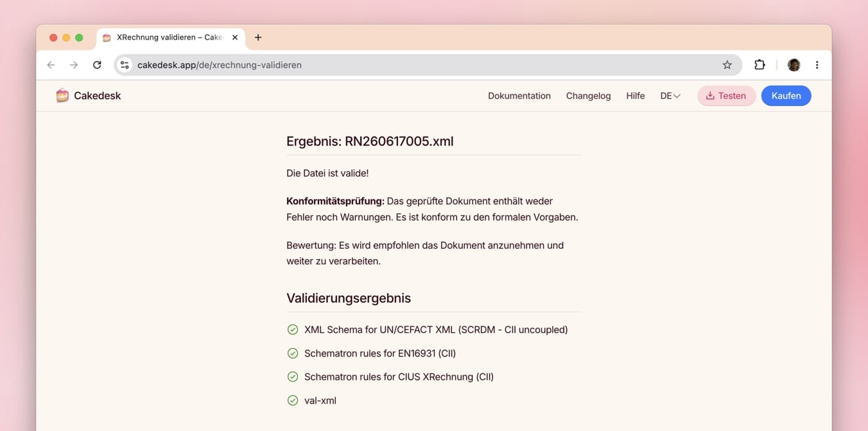Open site information icon in address bar
The width and height of the screenshot is (868, 431).
[125, 65]
